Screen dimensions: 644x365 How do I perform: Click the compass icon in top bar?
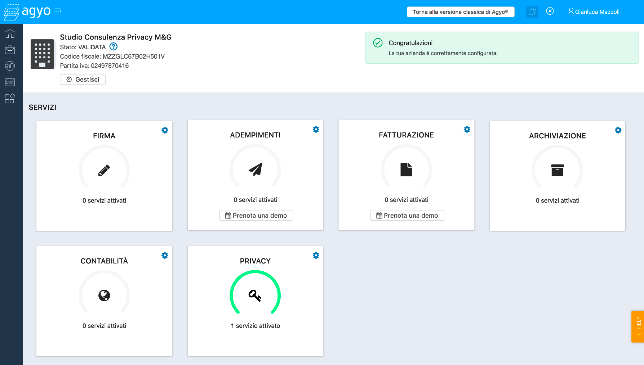point(550,11)
